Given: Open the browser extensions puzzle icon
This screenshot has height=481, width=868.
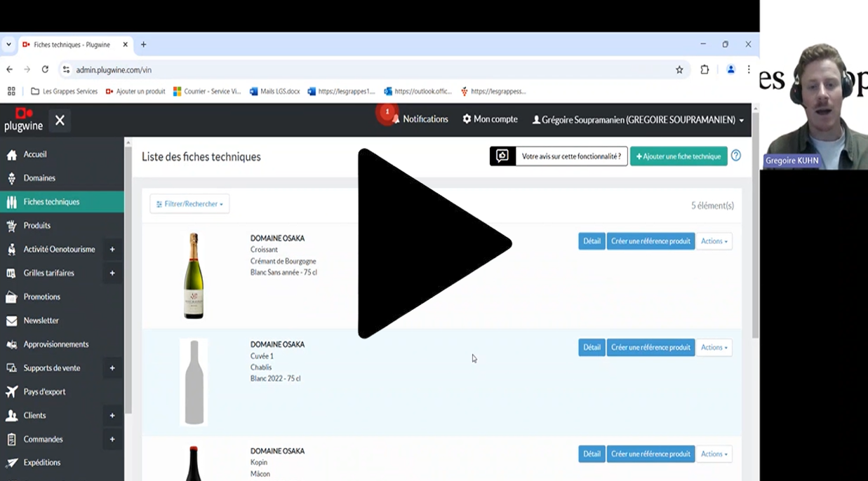Looking at the screenshot, I should pyautogui.click(x=705, y=70).
